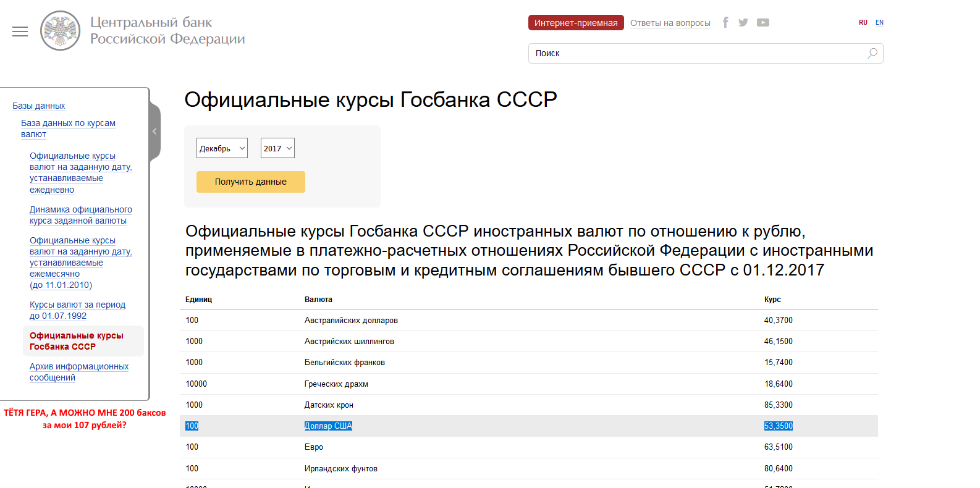Open База данных по курсам валют
This screenshot has height=488, width=980.
pyautogui.click(x=68, y=128)
